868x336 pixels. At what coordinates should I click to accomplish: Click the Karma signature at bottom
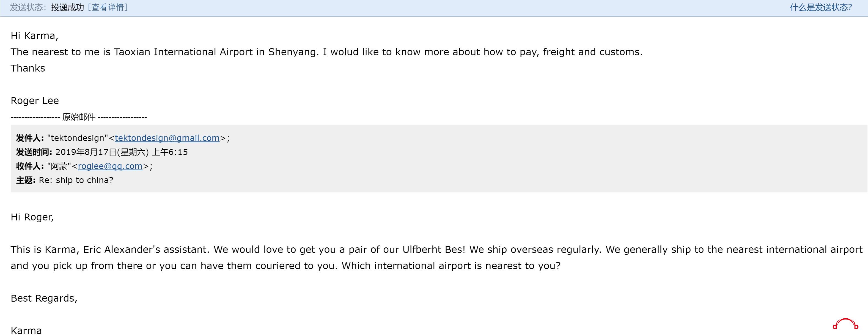[x=26, y=330]
